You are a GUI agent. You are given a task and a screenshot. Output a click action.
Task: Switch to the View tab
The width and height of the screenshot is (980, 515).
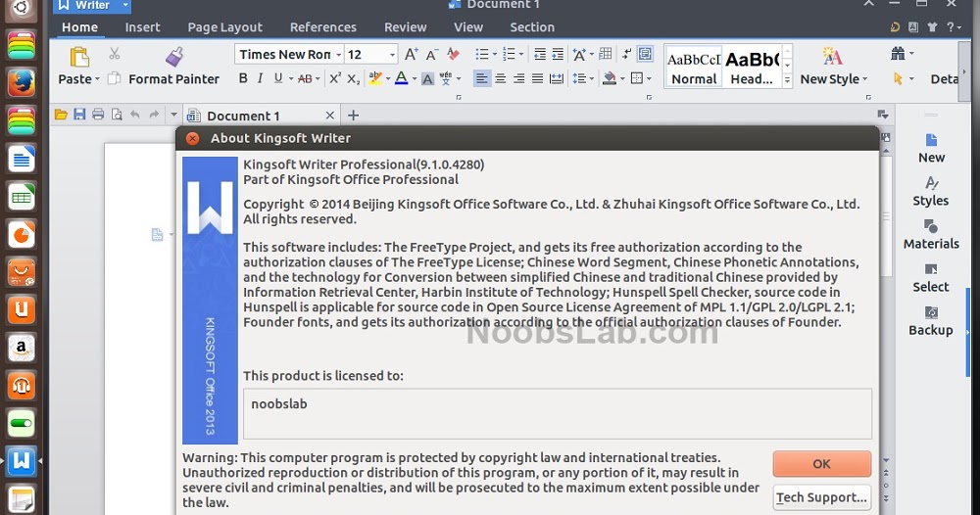coord(468,27)
